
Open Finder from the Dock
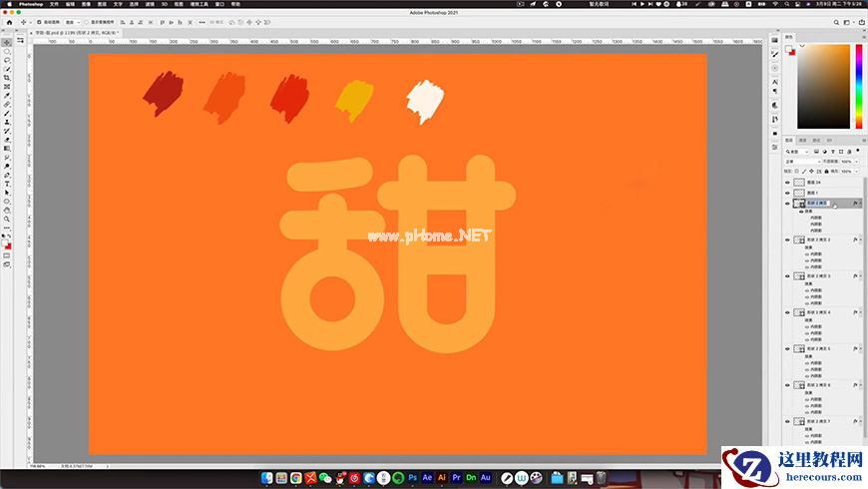point(266,477)
